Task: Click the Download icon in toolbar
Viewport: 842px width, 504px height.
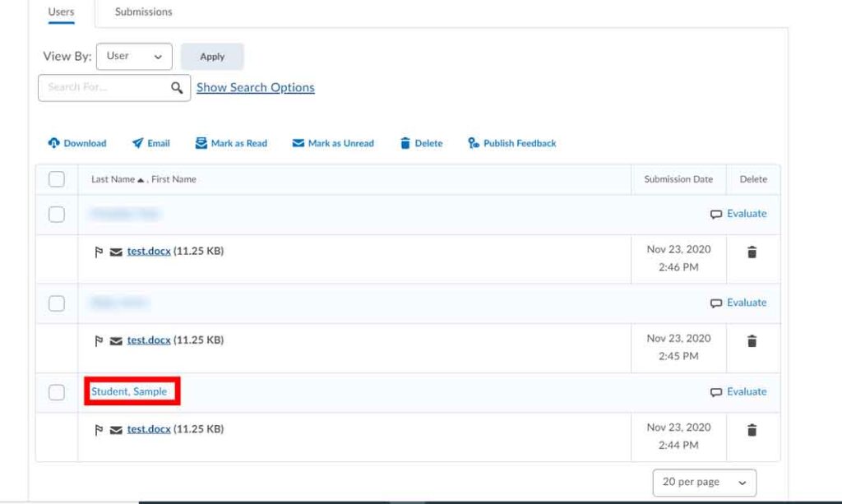Action: (x=54, y=143)
